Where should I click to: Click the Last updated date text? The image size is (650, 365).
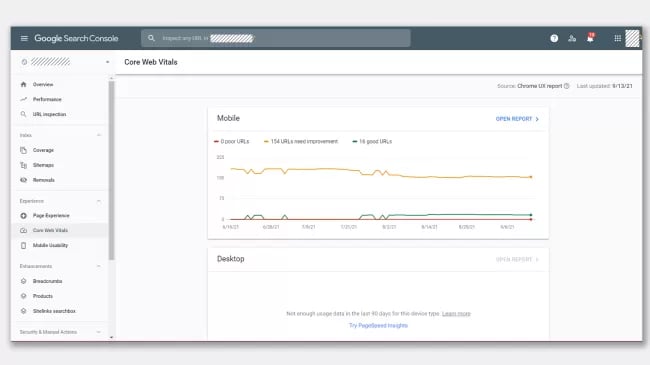[605, 86]
